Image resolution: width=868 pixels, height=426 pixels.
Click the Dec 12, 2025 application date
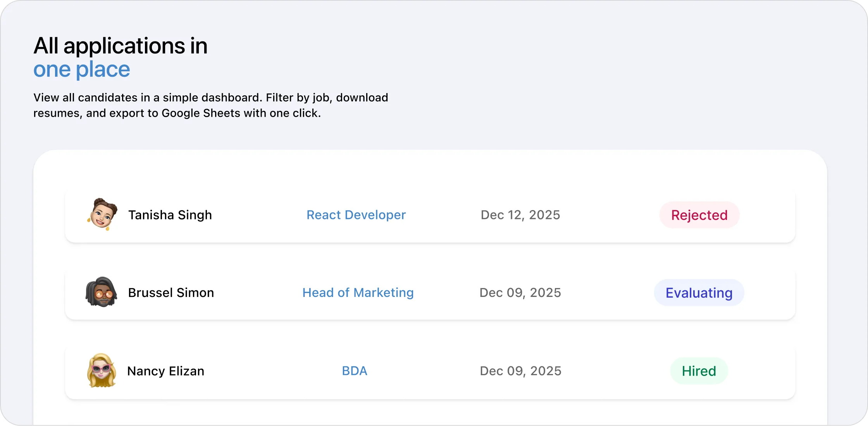520,215
